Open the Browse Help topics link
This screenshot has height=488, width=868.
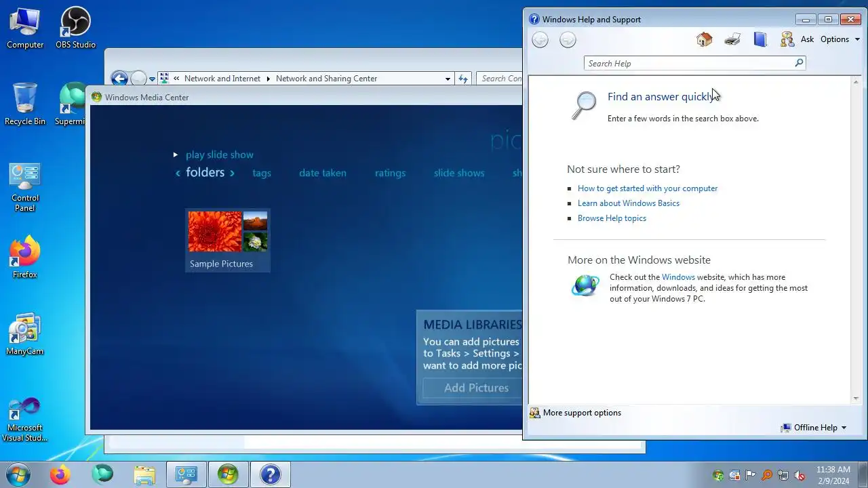(x=612, y=218)
